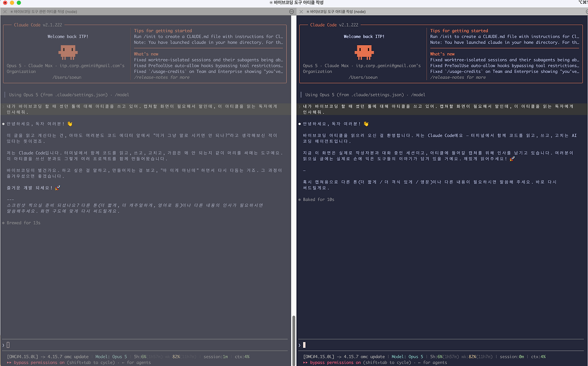This screenshot has width=588, height=366.
Task: Click the '안녕하세요, 독자 여러분!' greeting in left pane
Action: 40,124
